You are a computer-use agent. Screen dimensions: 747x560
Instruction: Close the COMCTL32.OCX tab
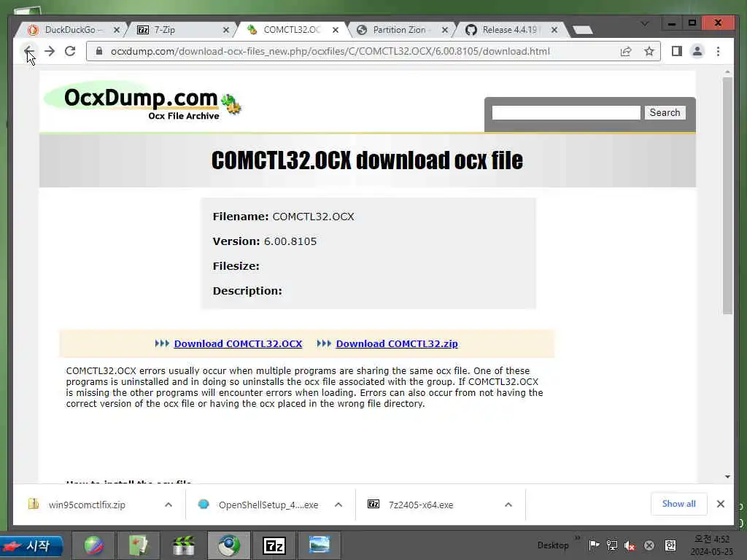(x=336, y=29)
